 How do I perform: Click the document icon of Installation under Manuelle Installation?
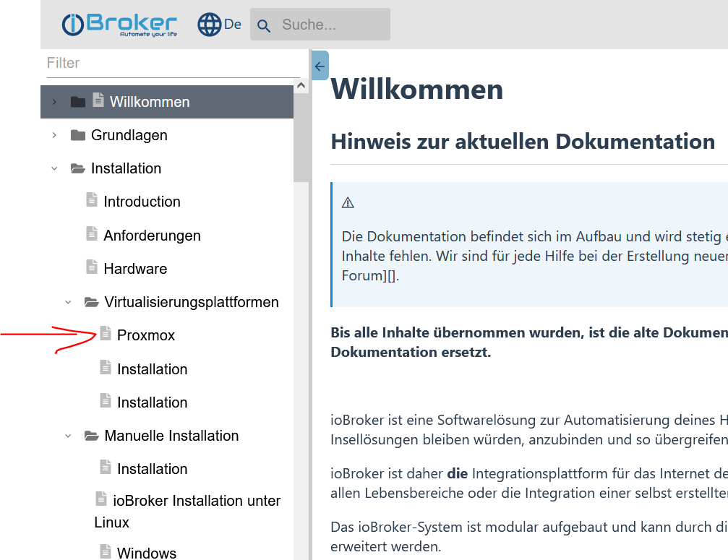(106, 467)
